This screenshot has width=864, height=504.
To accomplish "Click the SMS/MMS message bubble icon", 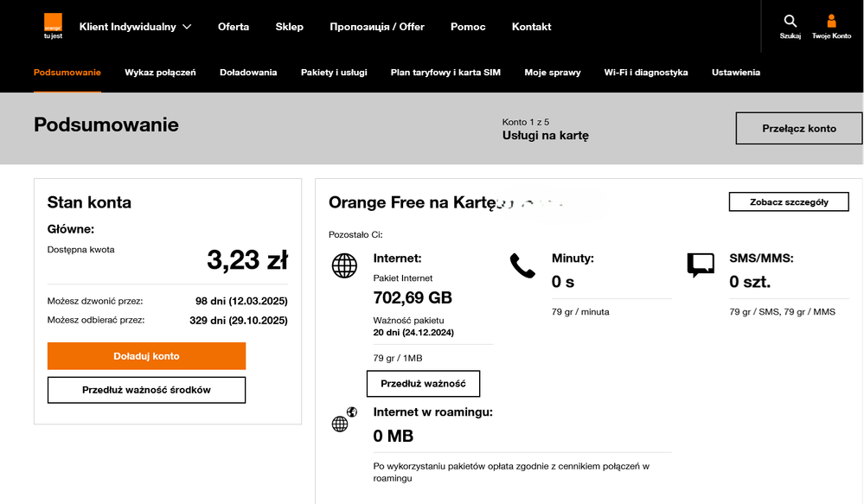I will [x=701, y=265].
